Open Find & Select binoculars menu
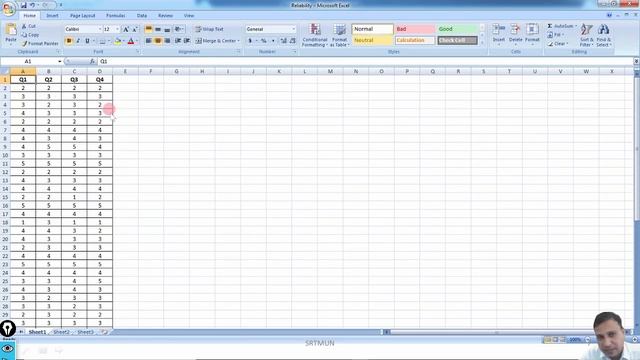The height and width of the screenshot is (360, 640). (604, 35)
